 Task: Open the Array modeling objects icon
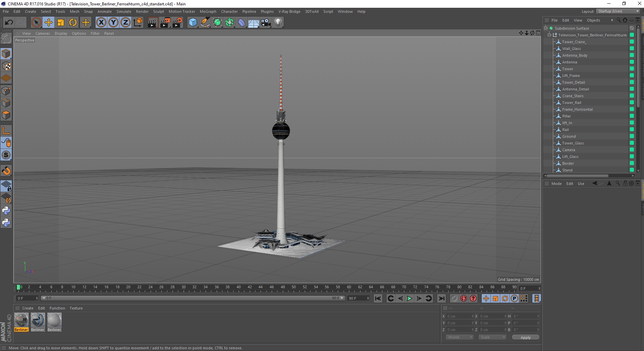point(230,23)
